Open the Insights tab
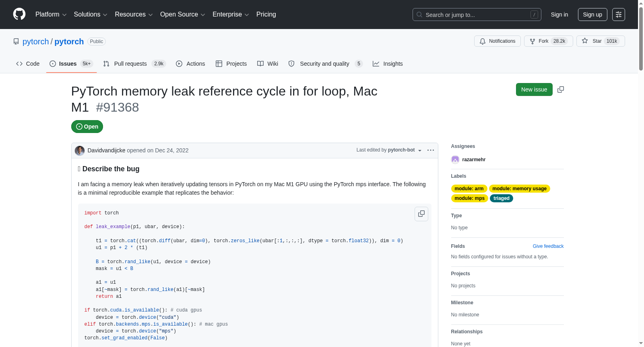The image size is (644, 347). (x=388, y=64)
